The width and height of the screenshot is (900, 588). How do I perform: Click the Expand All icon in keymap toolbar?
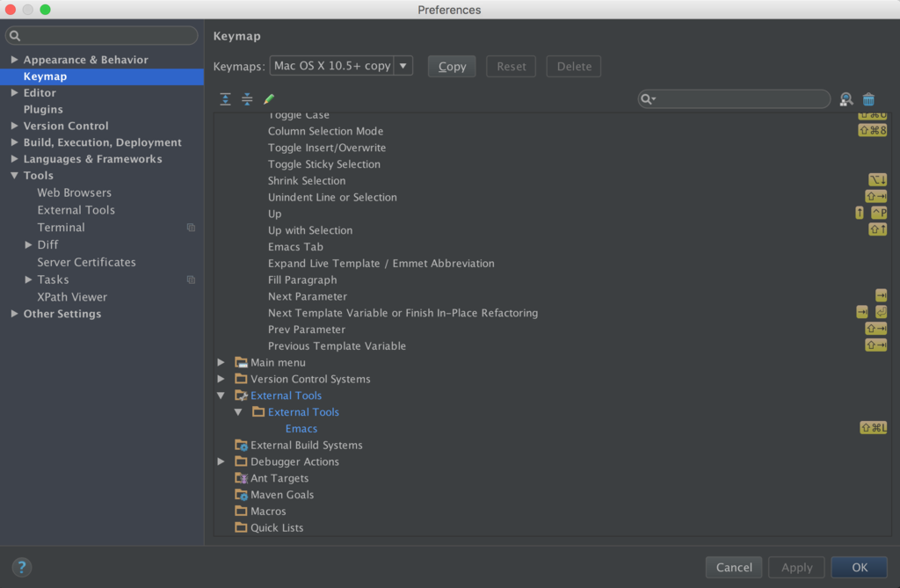click(225, 98)
